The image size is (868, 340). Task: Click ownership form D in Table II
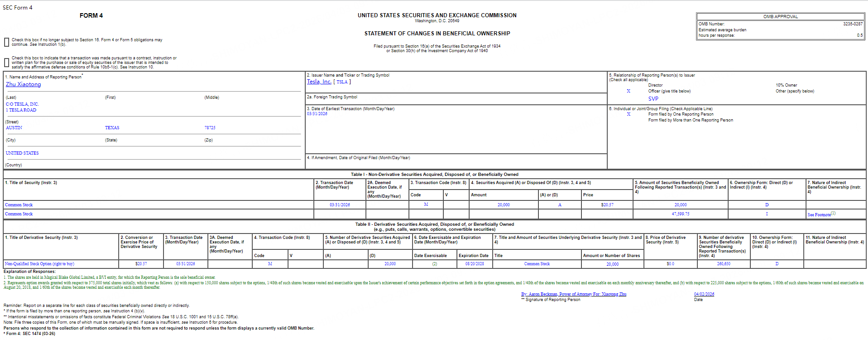777,264
